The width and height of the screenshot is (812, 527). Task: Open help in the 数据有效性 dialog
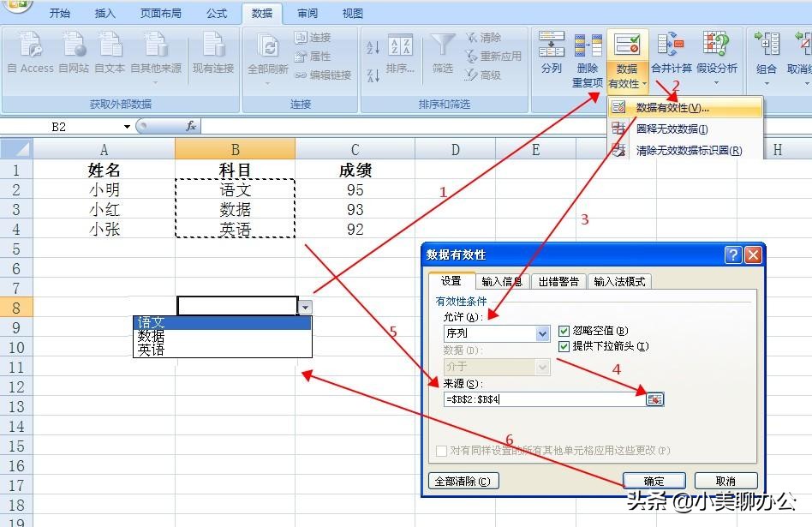(733, 255)
